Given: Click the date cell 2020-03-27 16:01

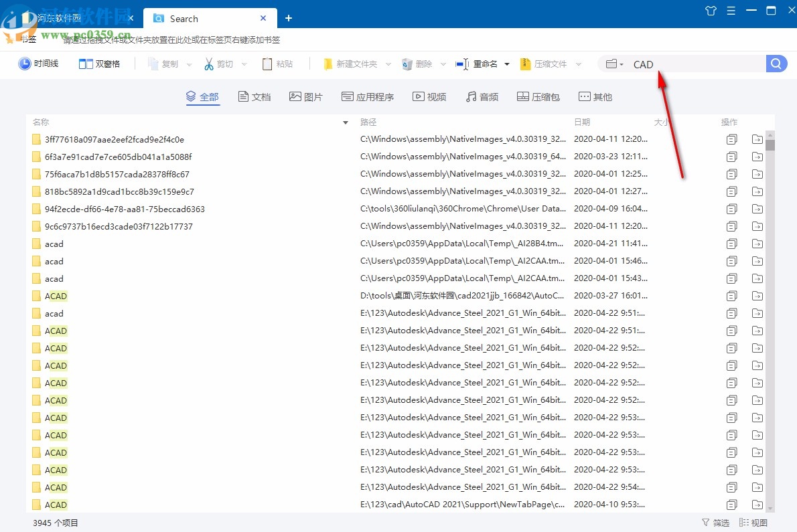Looking at the screenshot, I should (610, 295).
